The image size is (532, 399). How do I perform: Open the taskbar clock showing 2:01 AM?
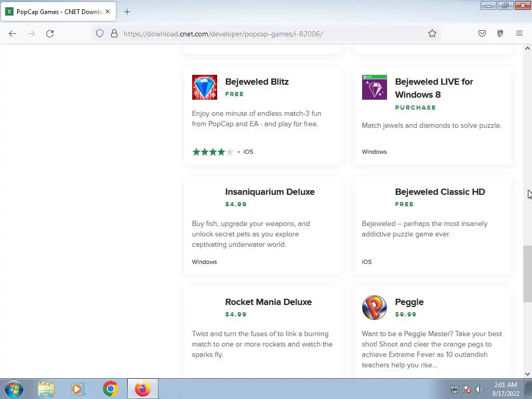pos(506,389)
